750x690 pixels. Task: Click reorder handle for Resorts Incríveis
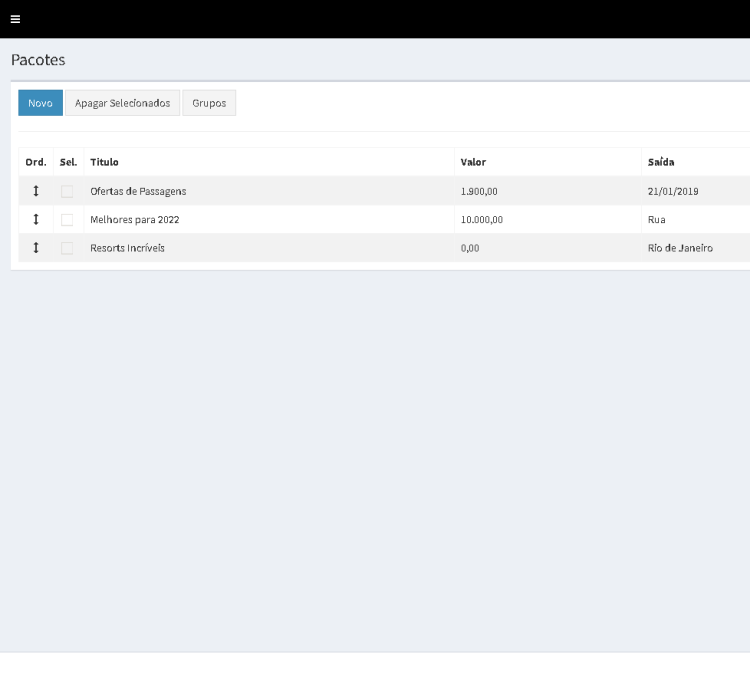coord(36,248)
